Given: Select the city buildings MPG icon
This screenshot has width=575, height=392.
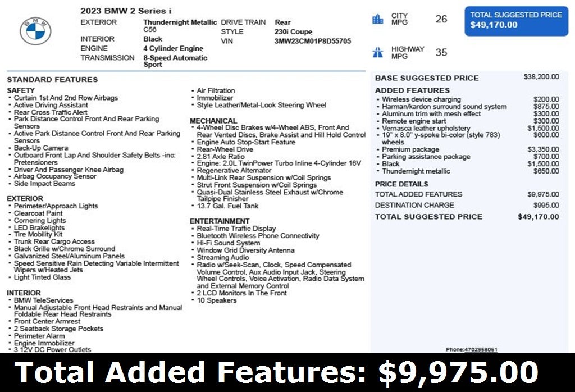Looking at the screenshot, I should 377,18.
